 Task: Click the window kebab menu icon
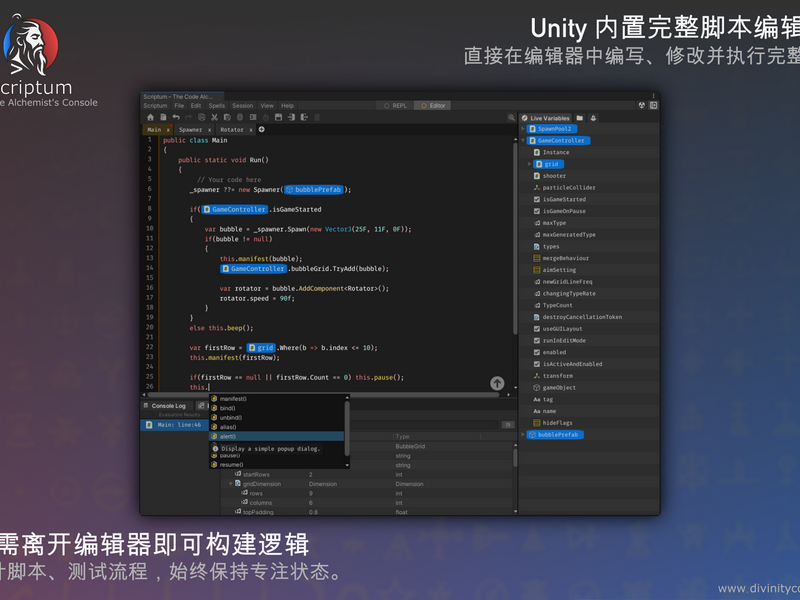(x=654, y=96)
